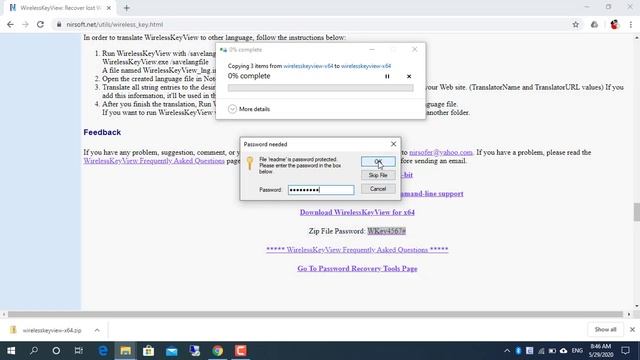Viewport: 640px width, 360px height.
Task: Show hidden system tray icons
Action: pyautogui.click(x=507, y=351)
